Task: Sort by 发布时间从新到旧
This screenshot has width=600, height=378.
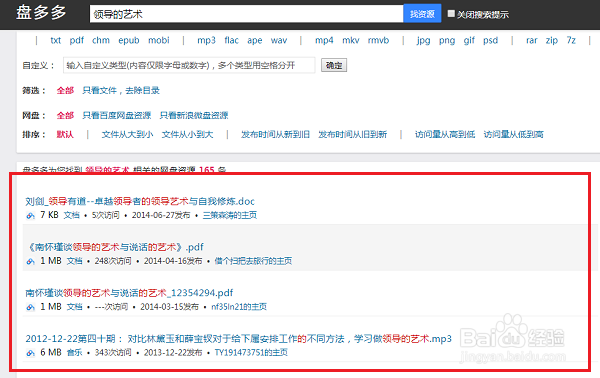Action: [275, 134]
